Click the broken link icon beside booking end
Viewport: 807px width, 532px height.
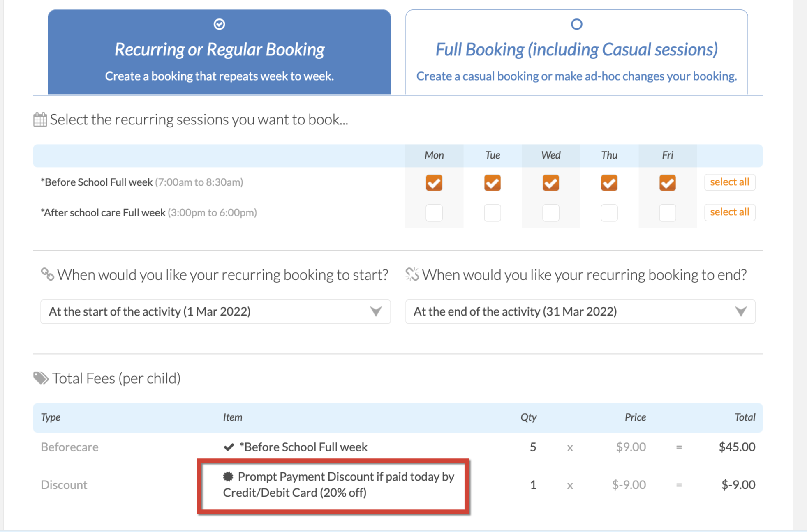[412, 274]
